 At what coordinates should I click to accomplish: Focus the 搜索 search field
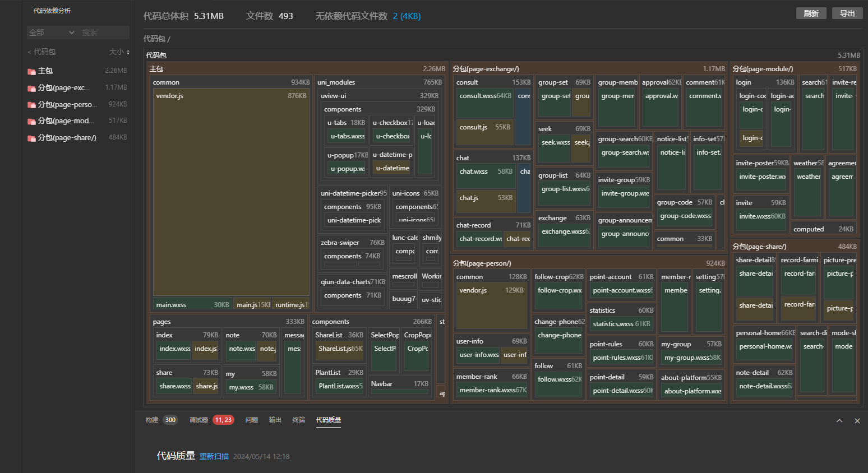[104, 33]
